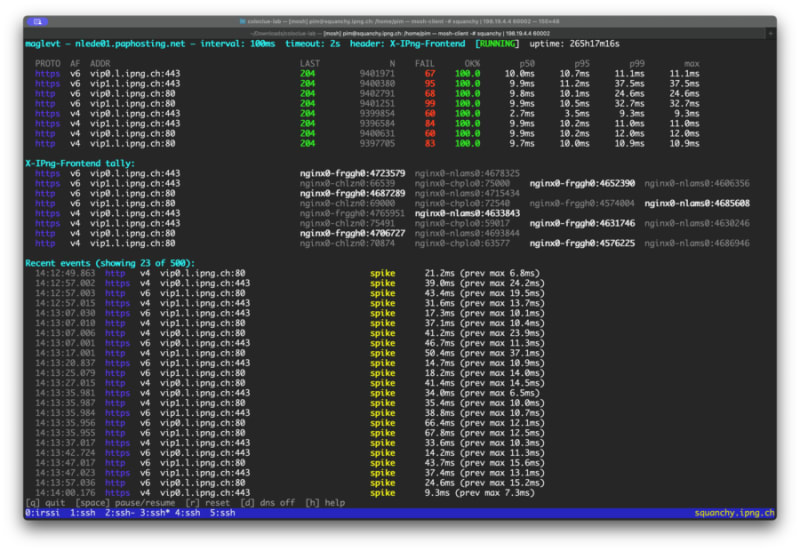The image size is (800, 551).
Task: Click the 3.5ms p95 value
Action: tap(577, 114)
